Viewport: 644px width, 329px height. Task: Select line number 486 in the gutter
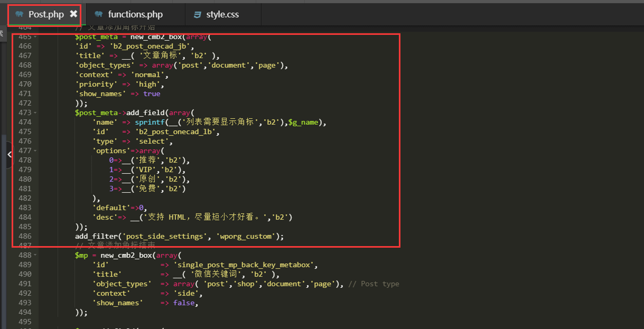pyautogui.click(x=25, y=236)
